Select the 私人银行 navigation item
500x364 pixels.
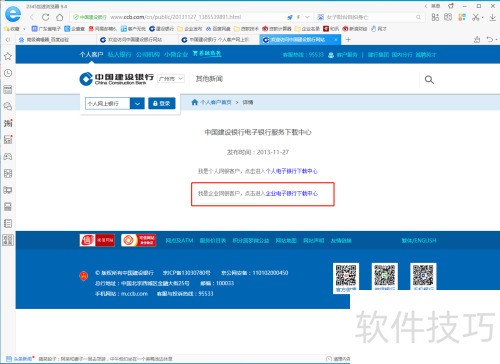pyautogui.click(x=119, y=54)
